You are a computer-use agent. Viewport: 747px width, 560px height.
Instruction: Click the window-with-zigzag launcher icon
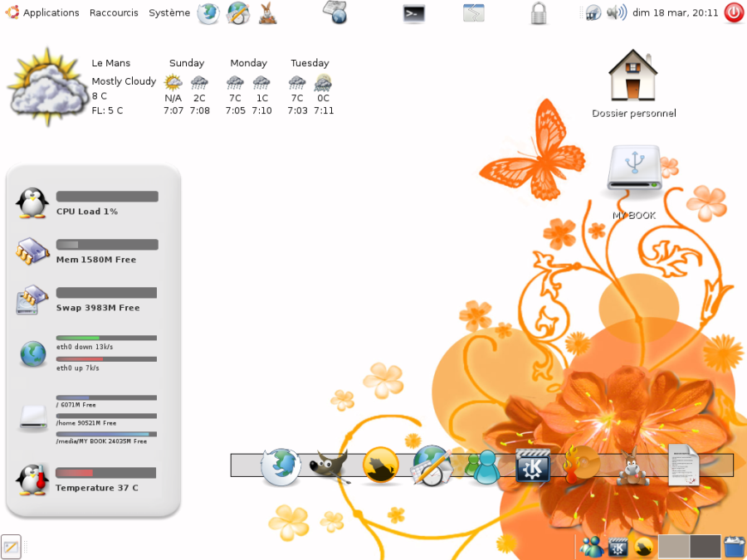[x=474, y=12]
